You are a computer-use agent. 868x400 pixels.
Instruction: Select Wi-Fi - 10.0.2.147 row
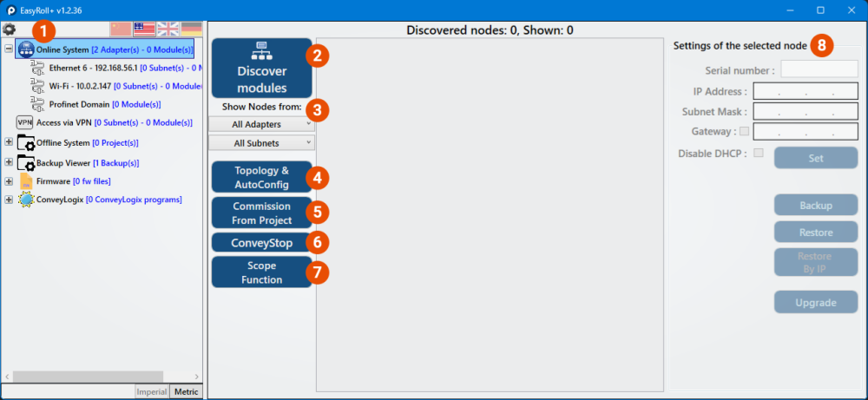(126, 86)
